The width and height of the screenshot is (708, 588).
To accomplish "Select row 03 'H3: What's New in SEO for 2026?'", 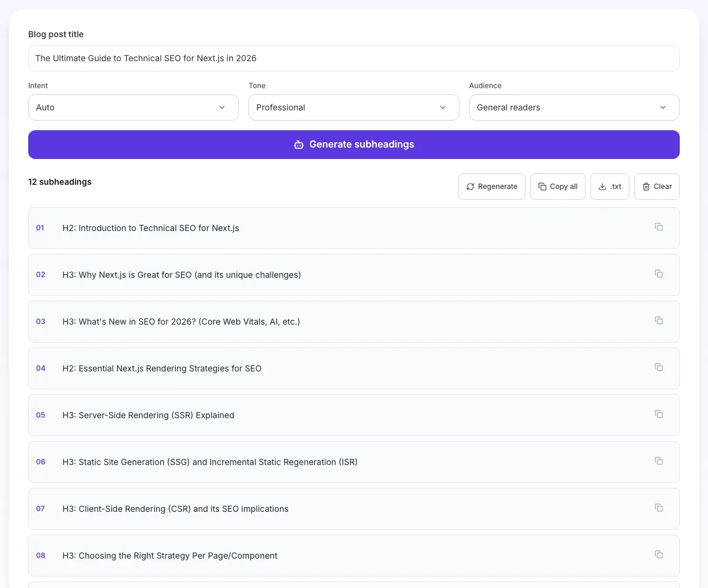I will (353, 322).
